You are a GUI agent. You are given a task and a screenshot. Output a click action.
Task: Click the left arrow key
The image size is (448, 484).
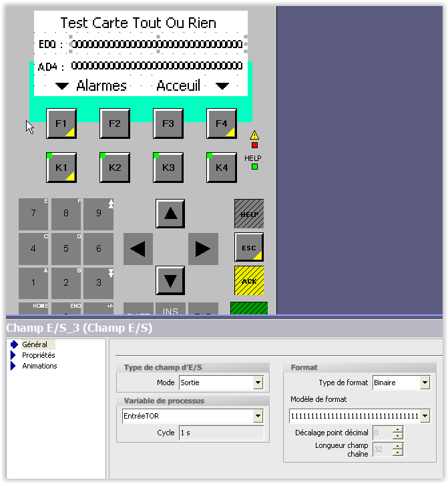pos(138,249)
